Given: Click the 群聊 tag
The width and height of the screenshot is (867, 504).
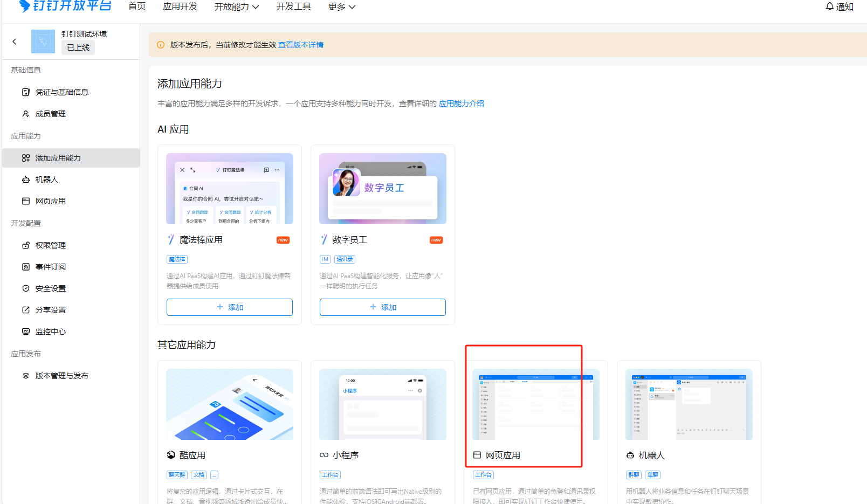Looking at the screenshot, I should [634, 475].
